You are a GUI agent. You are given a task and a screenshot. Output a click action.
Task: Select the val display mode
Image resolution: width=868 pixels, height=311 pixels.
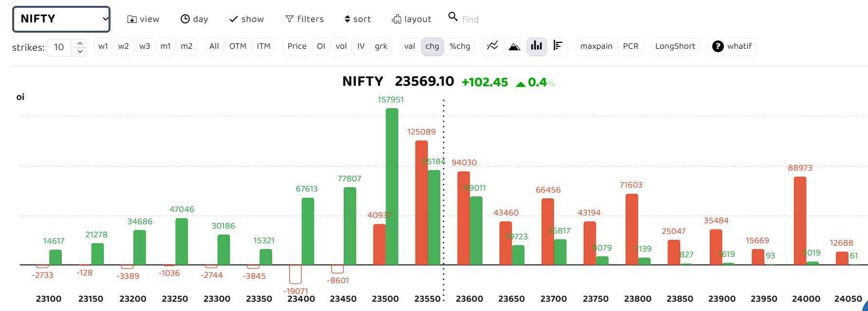coord(410,46)
